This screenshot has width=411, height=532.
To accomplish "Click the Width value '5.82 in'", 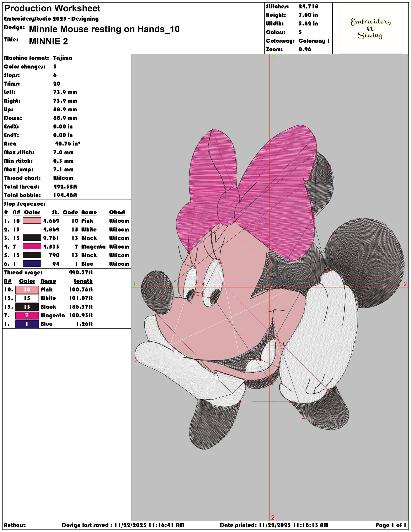I will click(x=308, y=24).
